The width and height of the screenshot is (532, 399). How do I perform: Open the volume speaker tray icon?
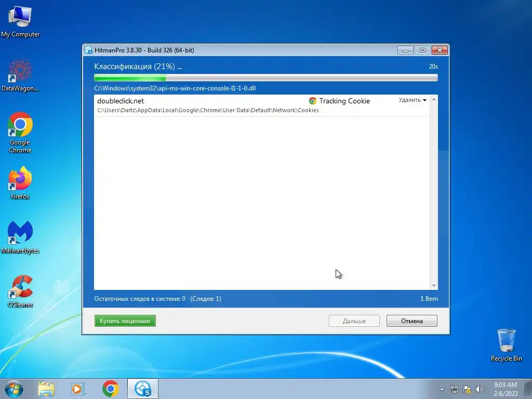pyautogui.click(x=480, y=389)
